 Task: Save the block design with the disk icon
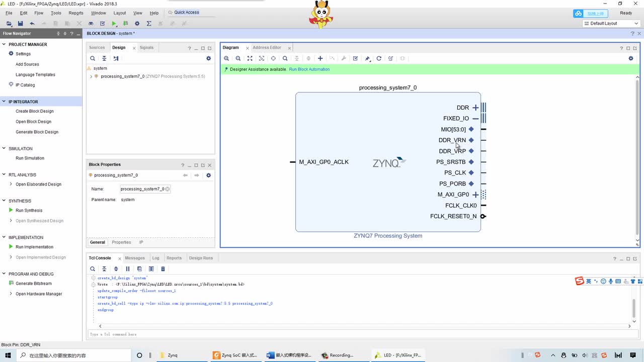point(20,24)
